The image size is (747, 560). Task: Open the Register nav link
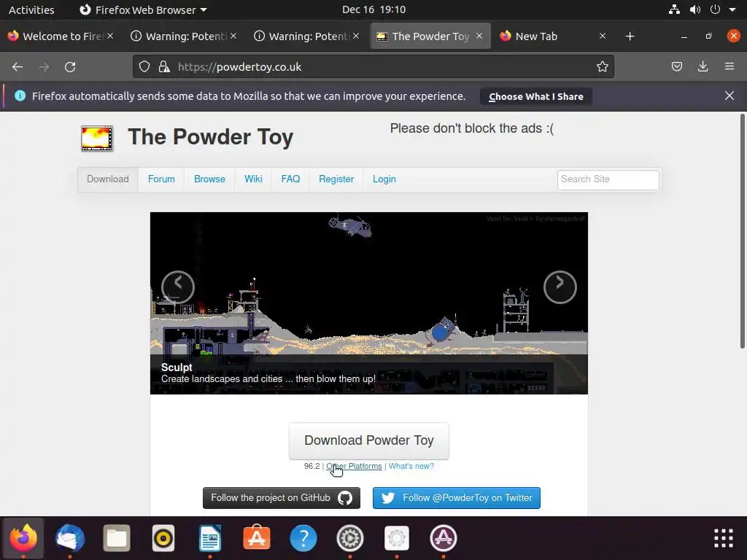point(336,179)
